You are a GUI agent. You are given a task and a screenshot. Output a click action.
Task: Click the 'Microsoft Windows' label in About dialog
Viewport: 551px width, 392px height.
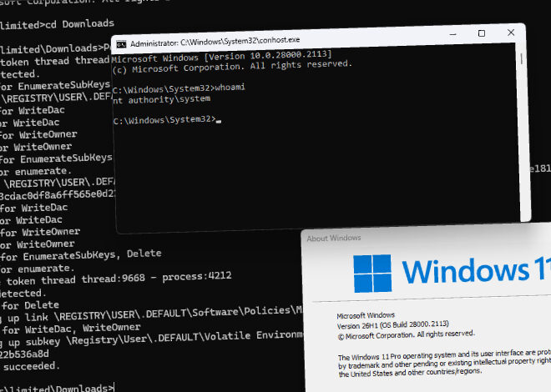(x=366, y=315)
